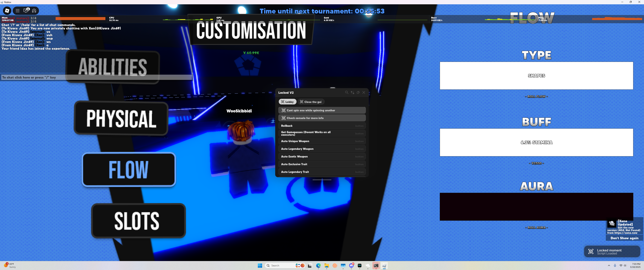Image resolution: width=644 pixels, height=270 pixels.
Task: Open the Roblox logo menu
Action: point(7,10)
